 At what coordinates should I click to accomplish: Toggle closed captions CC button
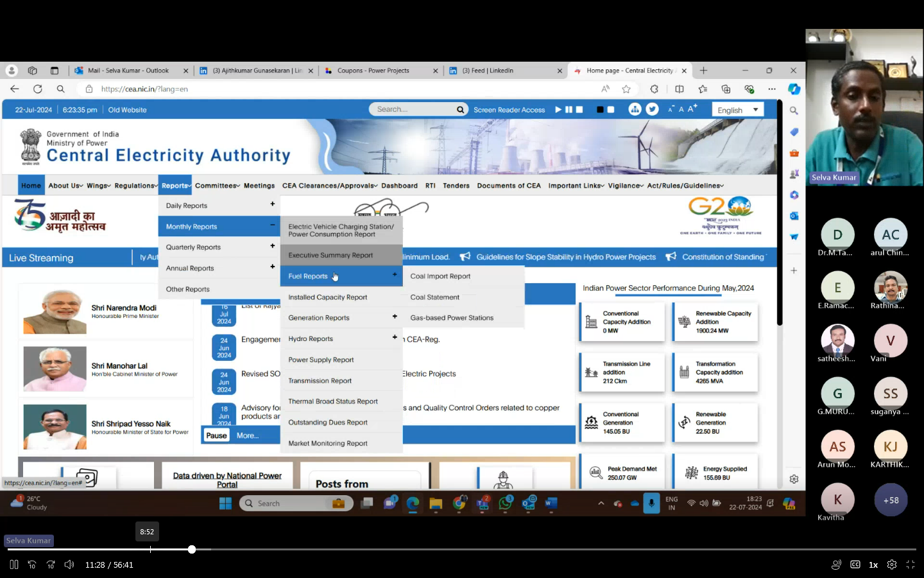coord(855,565)
